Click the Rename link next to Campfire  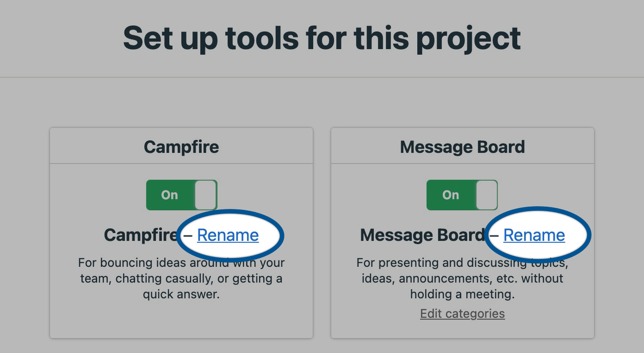[228, 235]
